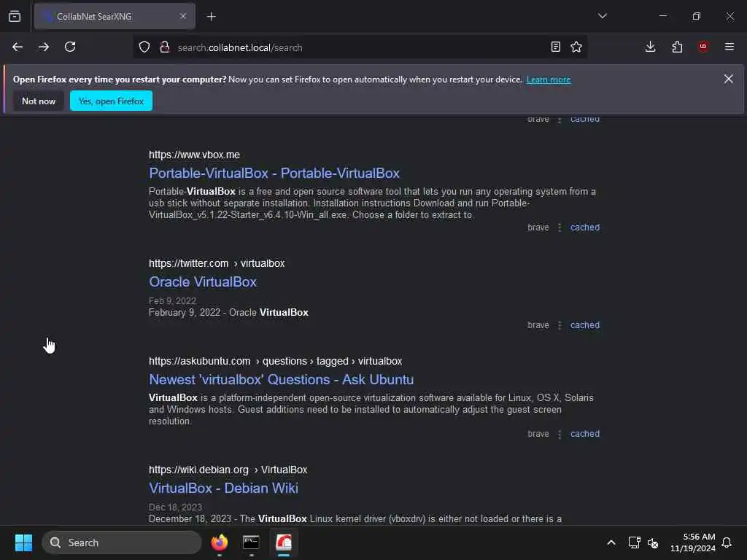The image size is (747, 560).
Task: Open the terminal app on taskbar
Action: click(x=251, y=542)
